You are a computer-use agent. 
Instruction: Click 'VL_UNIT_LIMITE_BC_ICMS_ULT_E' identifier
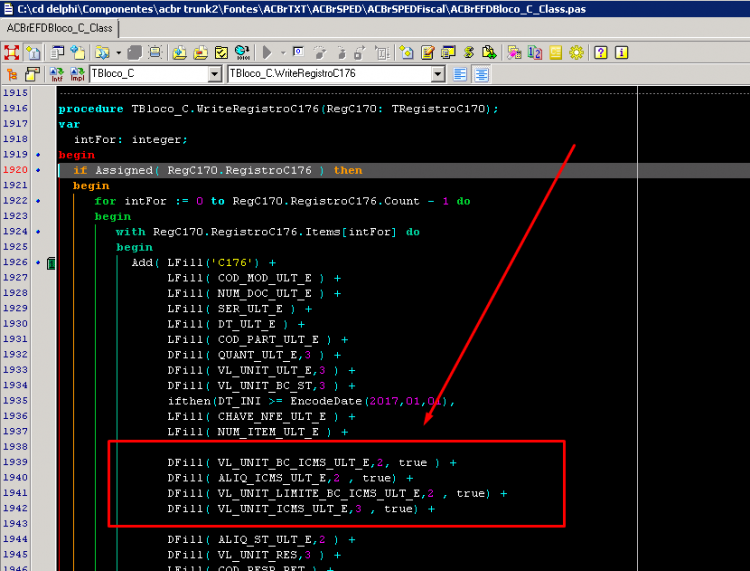pos(319,494)
